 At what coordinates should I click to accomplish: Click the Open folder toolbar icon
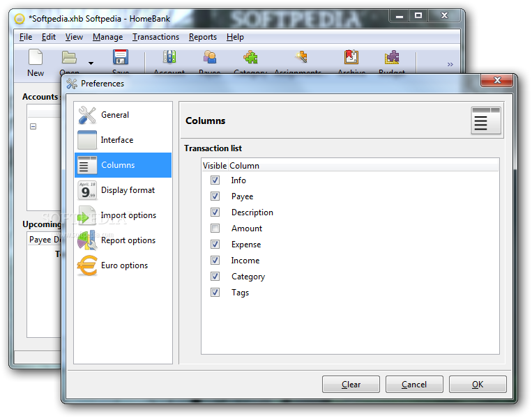[x=69, y=57]
